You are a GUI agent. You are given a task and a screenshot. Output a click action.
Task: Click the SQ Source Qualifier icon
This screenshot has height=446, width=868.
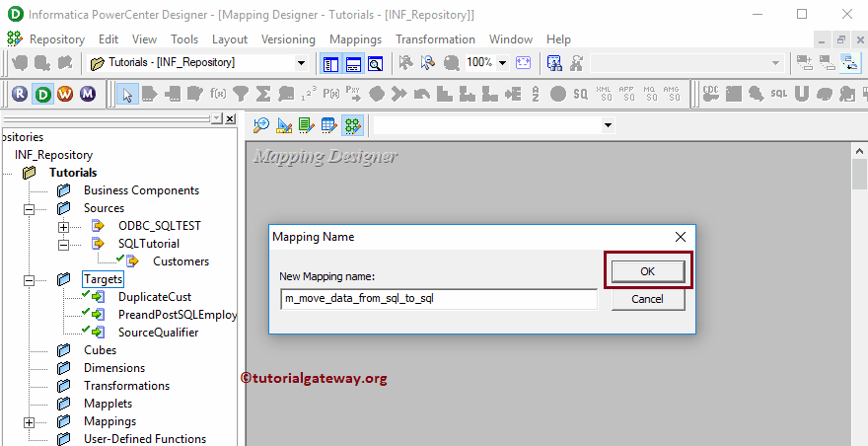(580, 94)
